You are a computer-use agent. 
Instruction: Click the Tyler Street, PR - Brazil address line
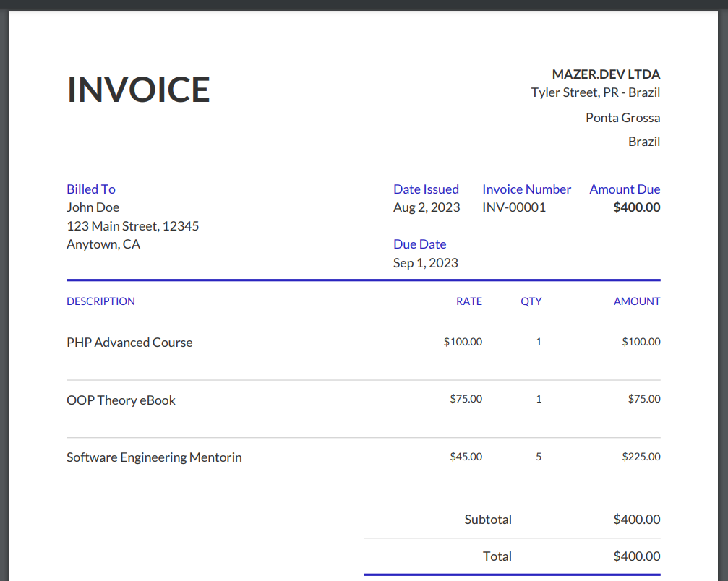(x=595, y=92)
